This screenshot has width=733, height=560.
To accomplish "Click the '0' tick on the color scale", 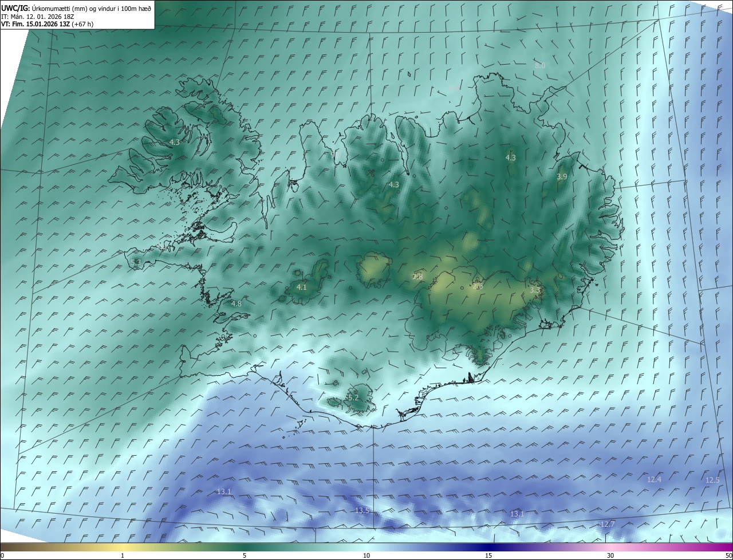I will (2, 555).
